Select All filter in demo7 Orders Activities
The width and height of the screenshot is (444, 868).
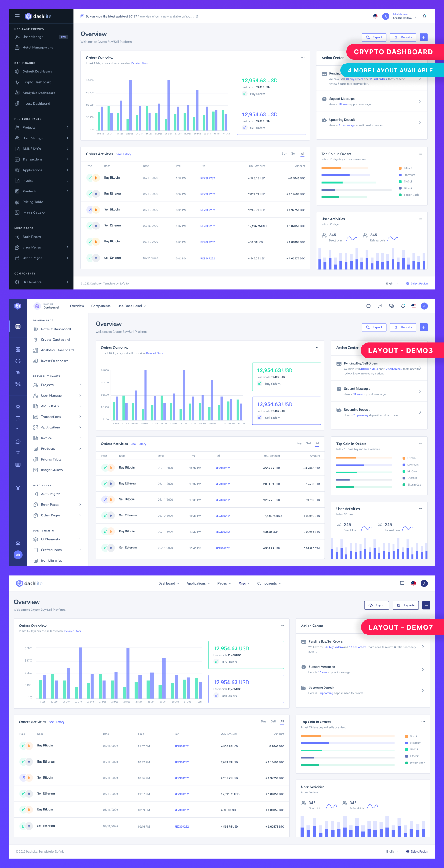pos(282,721)
